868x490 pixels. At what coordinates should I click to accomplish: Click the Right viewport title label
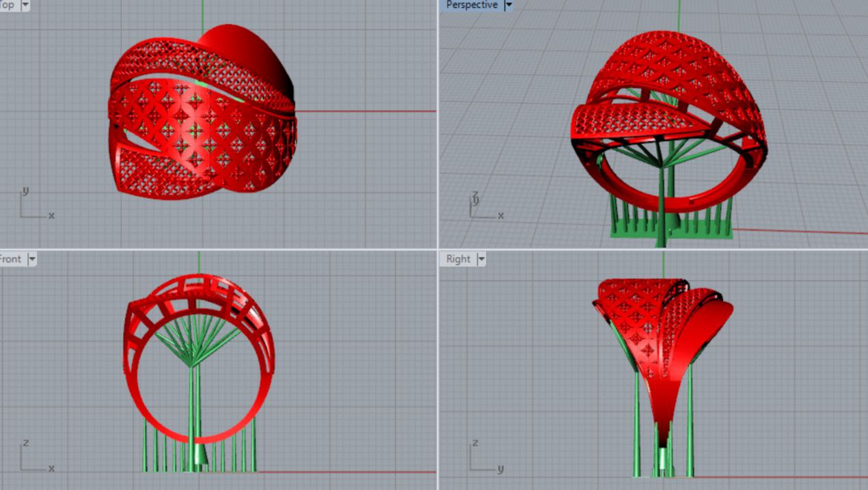pyautogui.click(x=458, y=259)
